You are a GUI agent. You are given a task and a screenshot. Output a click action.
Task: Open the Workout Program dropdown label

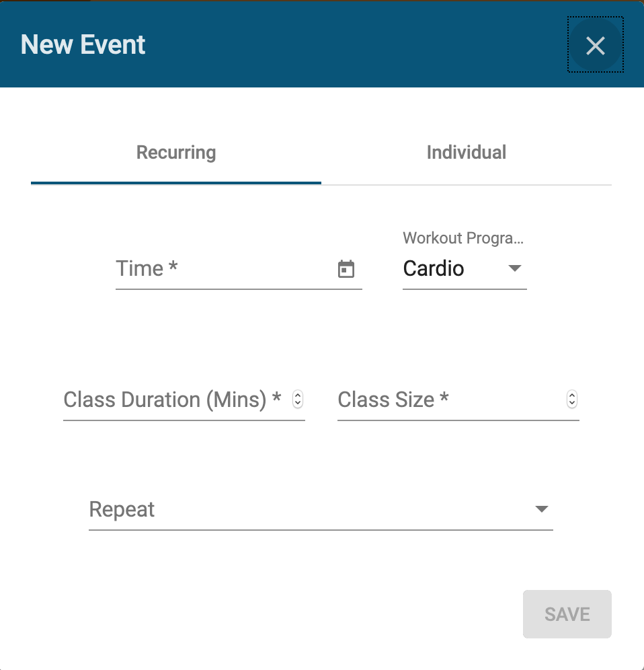[x=463, y=238]
